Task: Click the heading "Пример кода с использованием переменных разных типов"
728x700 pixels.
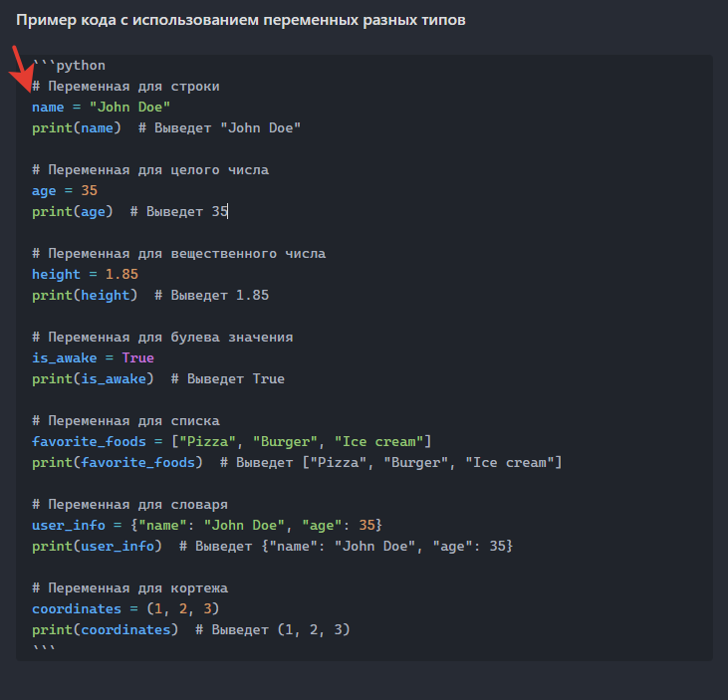Action: click(240, 21)
